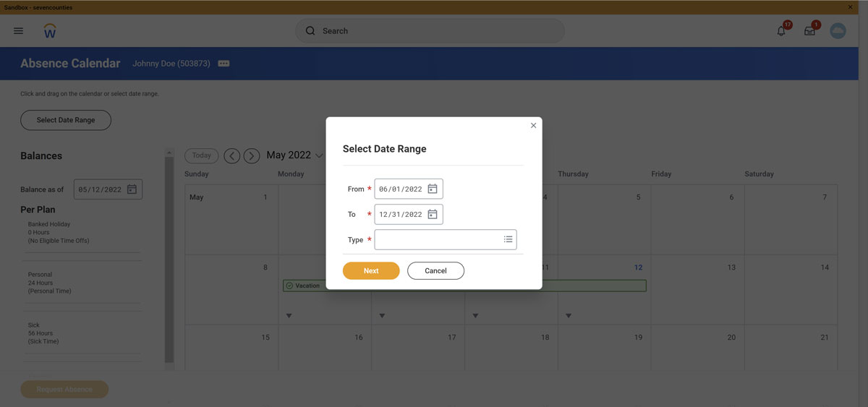Viewport: 868px width, 407px height.
Task: Open the profile cloud avatar
Action: click(838, 31)
